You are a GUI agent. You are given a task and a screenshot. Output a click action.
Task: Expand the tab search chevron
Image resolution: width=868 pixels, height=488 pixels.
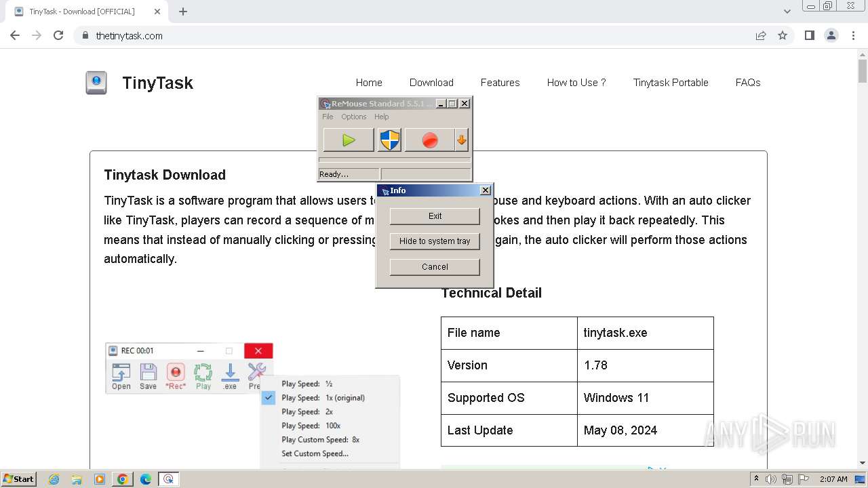click(787, 12)
